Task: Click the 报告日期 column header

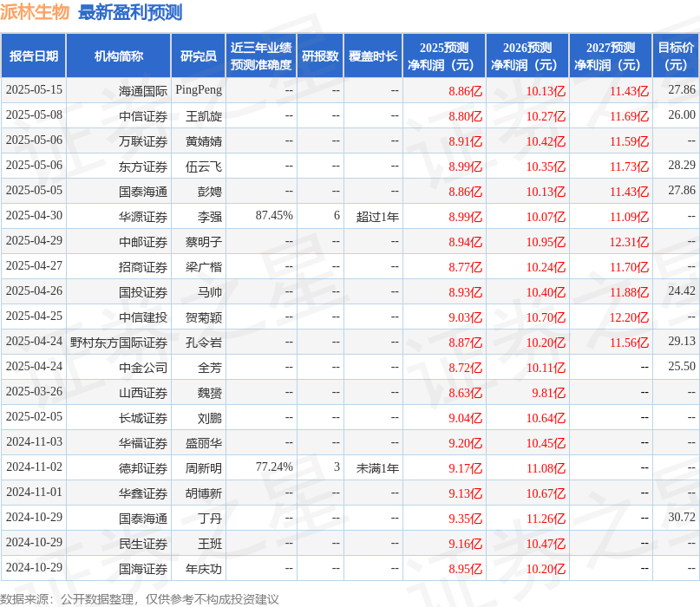Action: (34, 55)
